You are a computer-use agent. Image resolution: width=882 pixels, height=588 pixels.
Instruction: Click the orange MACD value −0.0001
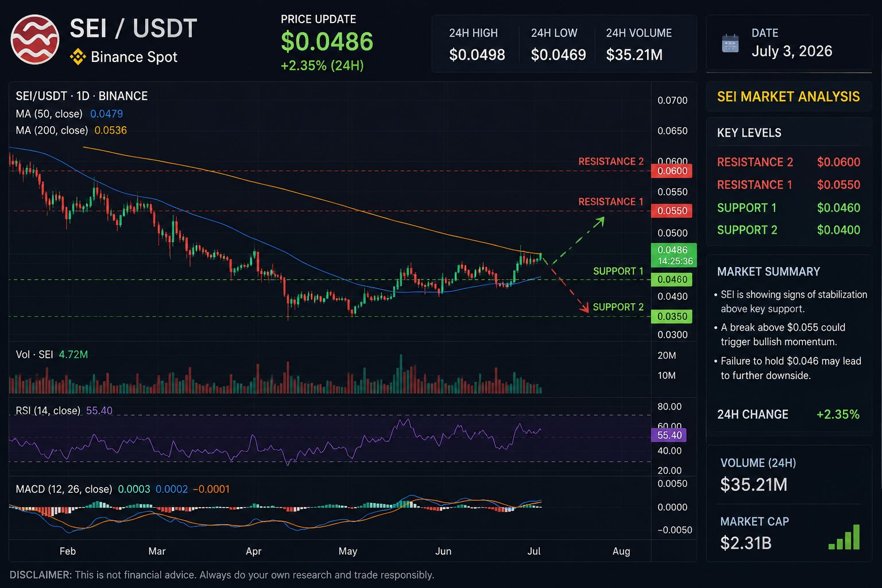coord(211,489)
